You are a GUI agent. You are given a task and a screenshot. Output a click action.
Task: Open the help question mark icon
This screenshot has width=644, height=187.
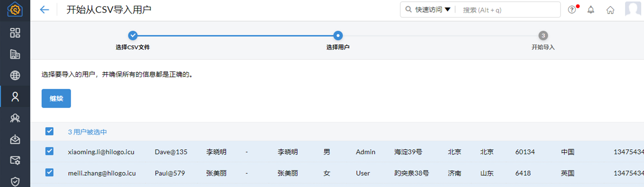[x=572, y=10]
